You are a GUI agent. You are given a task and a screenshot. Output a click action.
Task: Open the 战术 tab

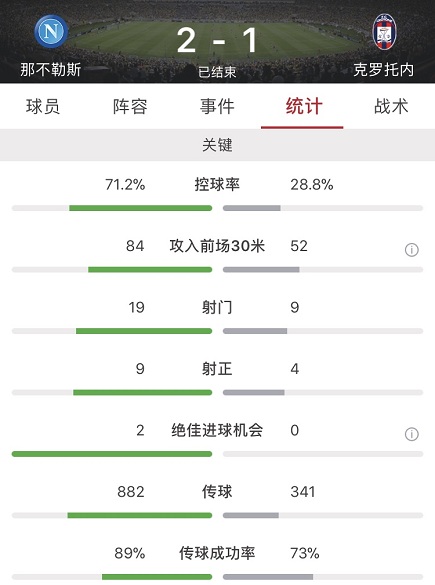coord(391,106)
